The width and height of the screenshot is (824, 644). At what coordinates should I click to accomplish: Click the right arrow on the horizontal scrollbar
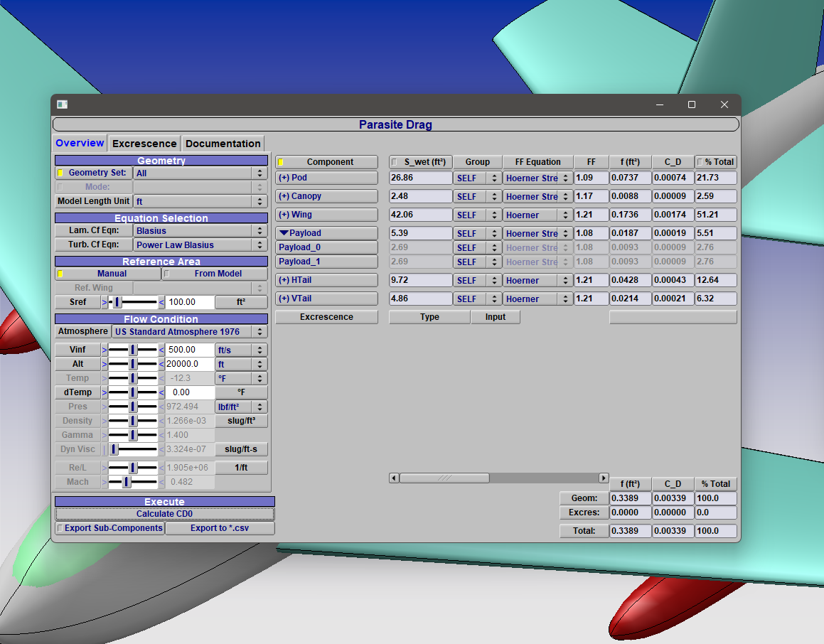point(604,478)
